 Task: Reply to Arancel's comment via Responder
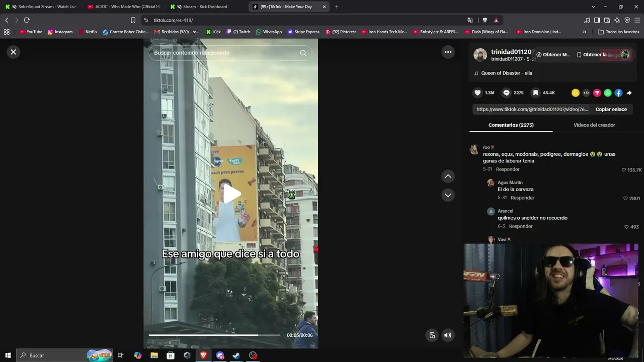tap(521, 227)
